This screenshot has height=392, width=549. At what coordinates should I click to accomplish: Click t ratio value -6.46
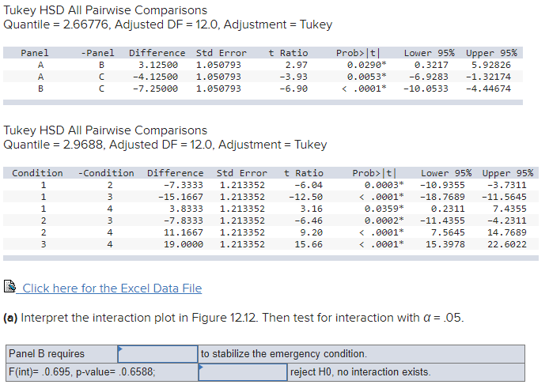point(309,220)
